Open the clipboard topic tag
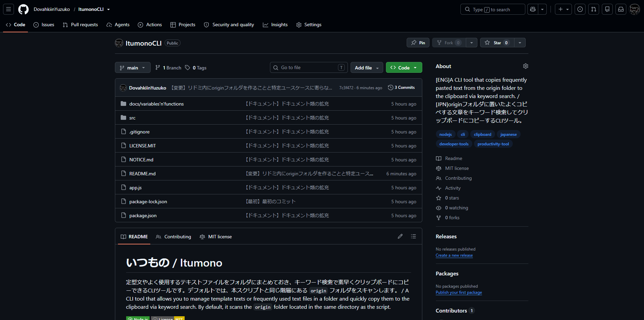The height and width of the screenshot is (320, 644). (x=482, y=134)
